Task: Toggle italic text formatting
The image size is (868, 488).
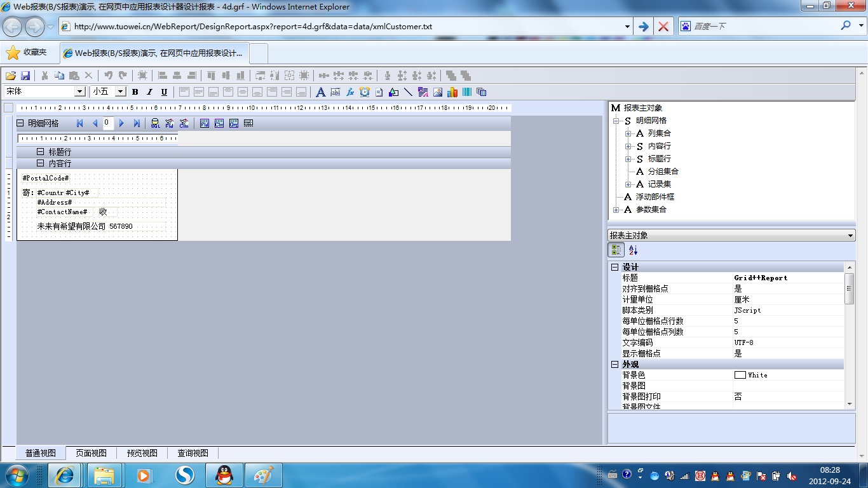Action: (x=150, y=92)
